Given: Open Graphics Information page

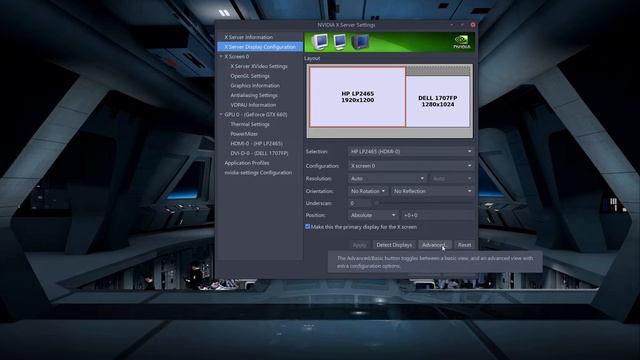Looking at the screenshot, I should 255,86.
